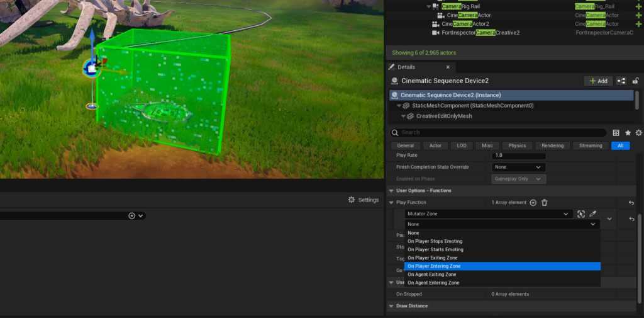The height and width of the screenshot is (318, 644).
Task: Collapse the User Options - Functions section
Action: click(390, 190)
